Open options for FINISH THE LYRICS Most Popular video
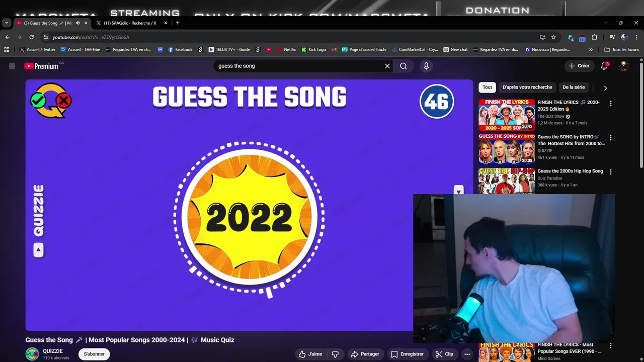This screenshot has height=362, width=644. coord(611,345)
